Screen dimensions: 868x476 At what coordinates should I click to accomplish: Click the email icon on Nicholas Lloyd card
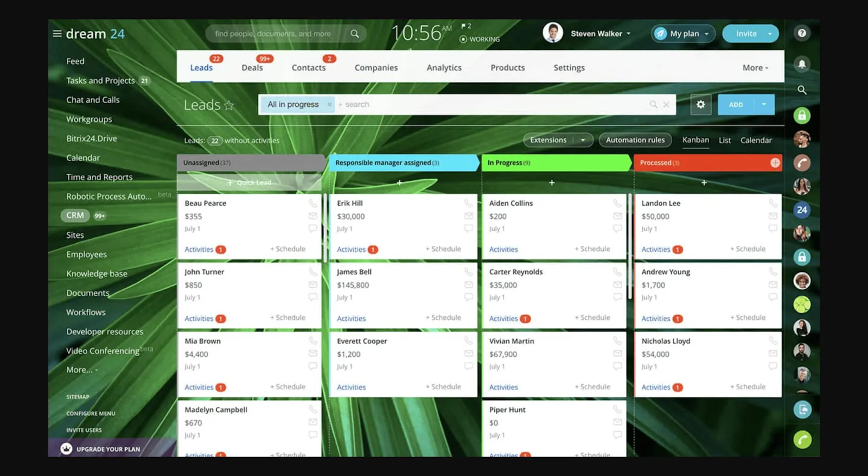pos(773,354)
